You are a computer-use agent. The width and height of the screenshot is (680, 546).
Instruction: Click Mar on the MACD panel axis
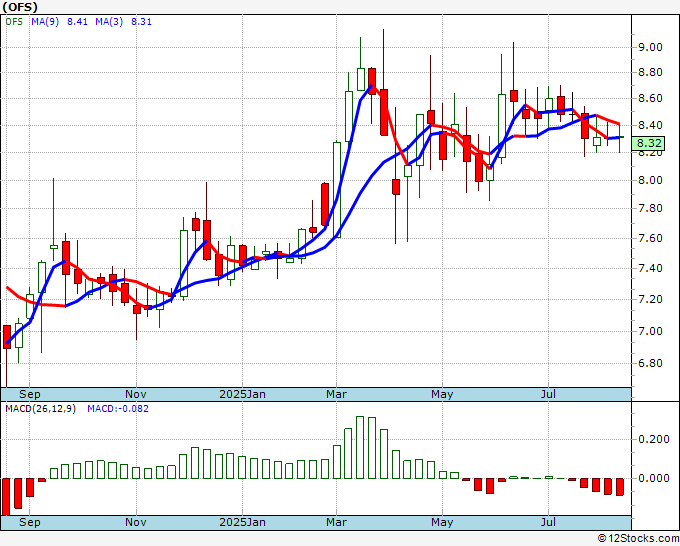tap(337, 522)
